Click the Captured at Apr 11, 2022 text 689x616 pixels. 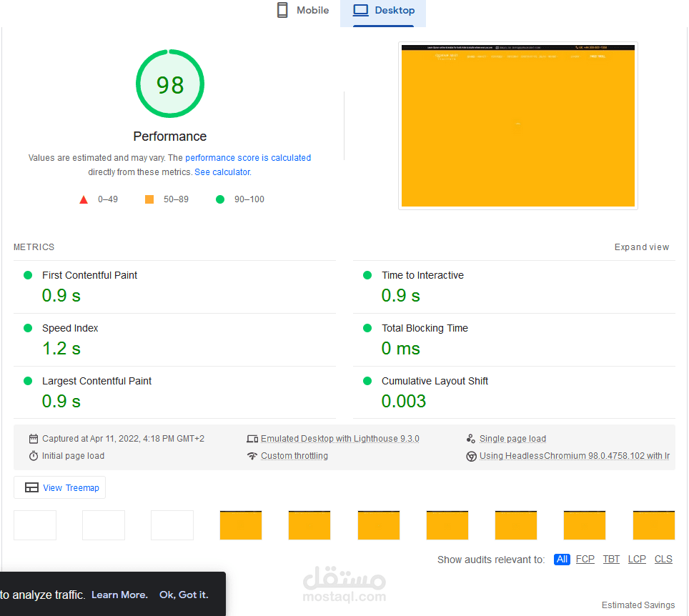(x=123, y=439)
